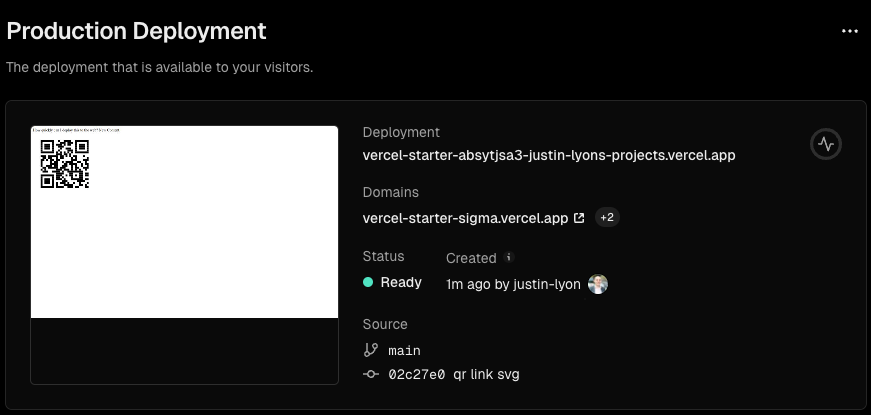
Task: Expand the +2 additional domains badge
Action: tap(607, 217)
